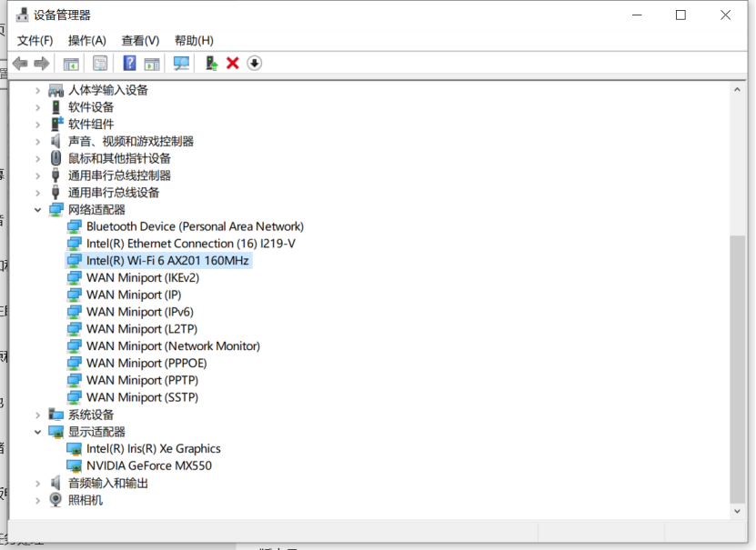Collapse the 显示适配器 category
This screenshot has width=756, height=550.
37,432
